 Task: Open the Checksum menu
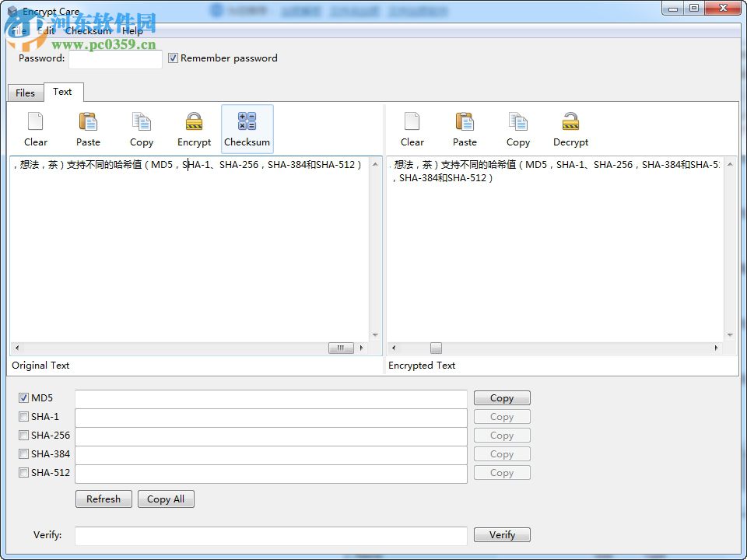[x=89, y=30]
